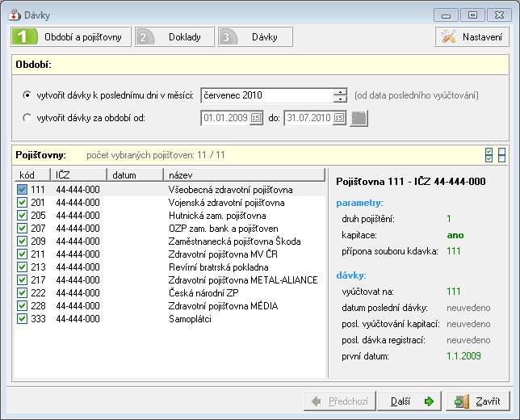
Task: Toggle checkbox for 333 Samoplátci
Action: [23, 319]
